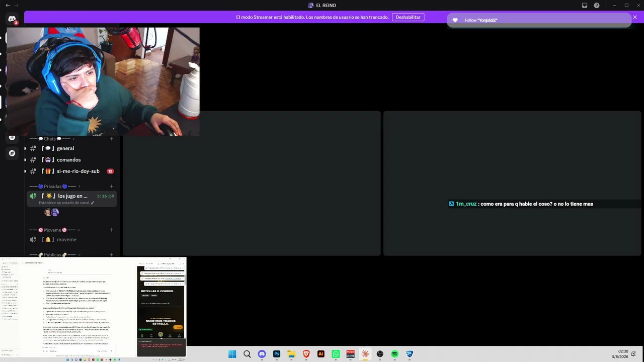Open Discord from the taskbar
Viewport: 644px width, 362px height.
[262, 354]
